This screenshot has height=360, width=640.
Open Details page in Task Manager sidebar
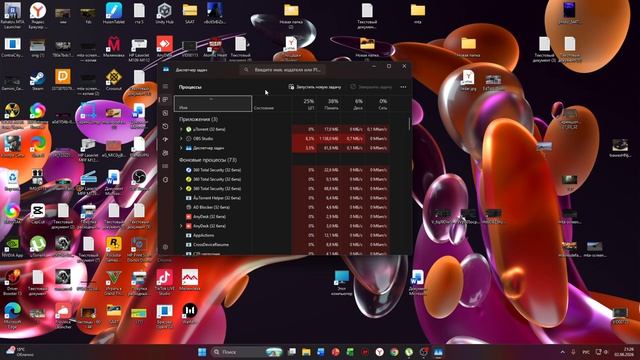click(x=165, y=166)
